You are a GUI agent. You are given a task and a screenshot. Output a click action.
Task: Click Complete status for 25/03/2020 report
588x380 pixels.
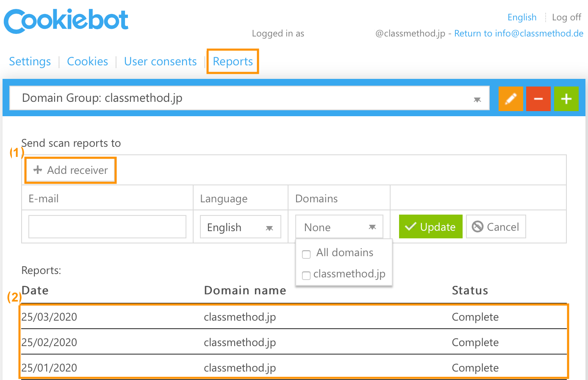[x=475, y=317]
